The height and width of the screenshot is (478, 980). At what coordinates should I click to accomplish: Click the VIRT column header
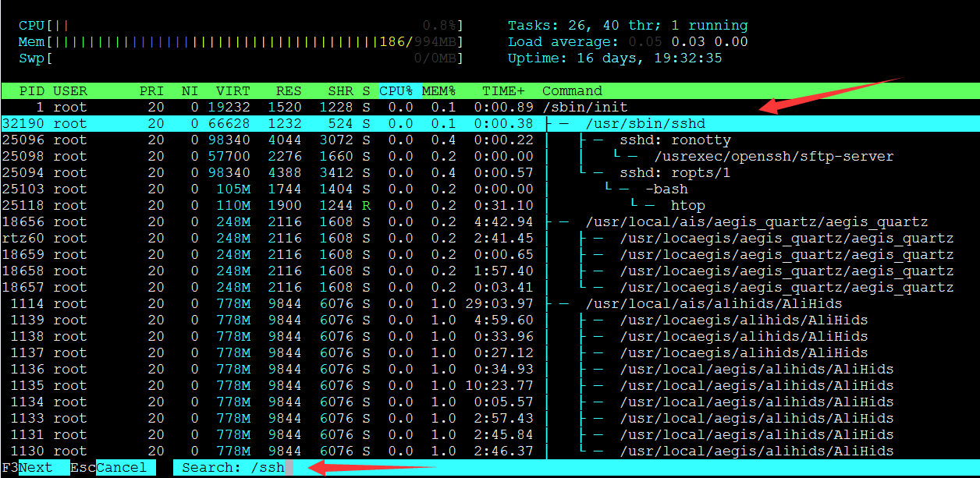click(233, 91)
